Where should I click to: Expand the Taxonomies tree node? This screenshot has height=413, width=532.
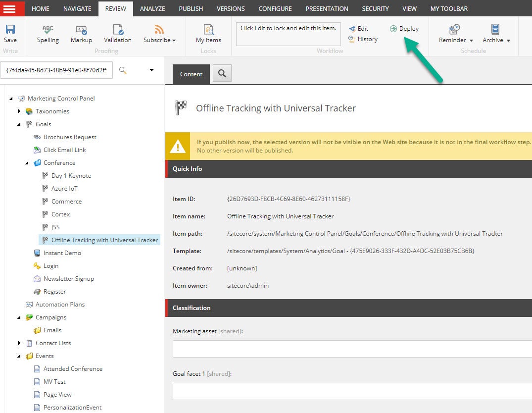[x=19, y=111]
